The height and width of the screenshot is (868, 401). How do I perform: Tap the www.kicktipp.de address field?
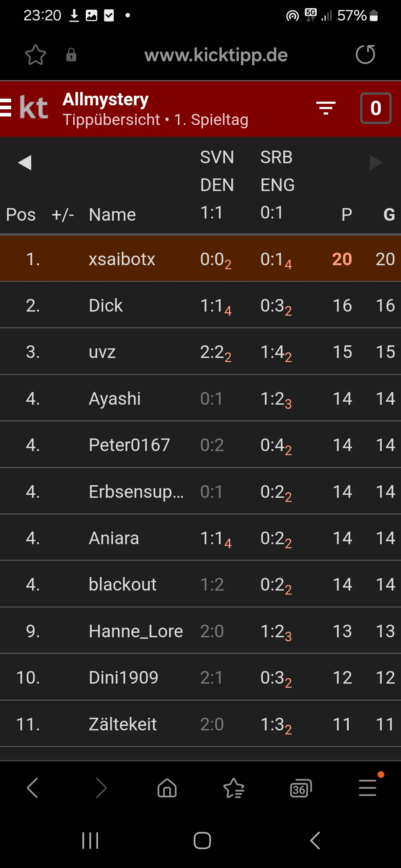[216, 55]
